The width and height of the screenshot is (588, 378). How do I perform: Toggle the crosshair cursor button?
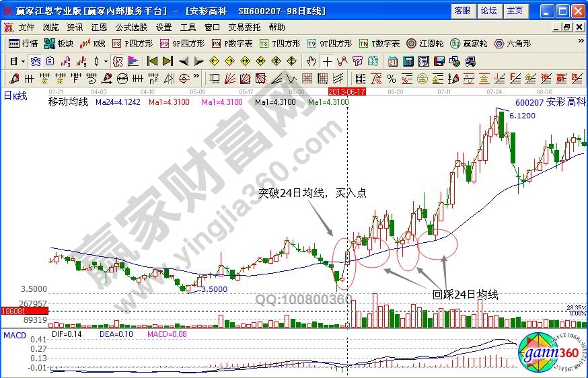(326, 61)
